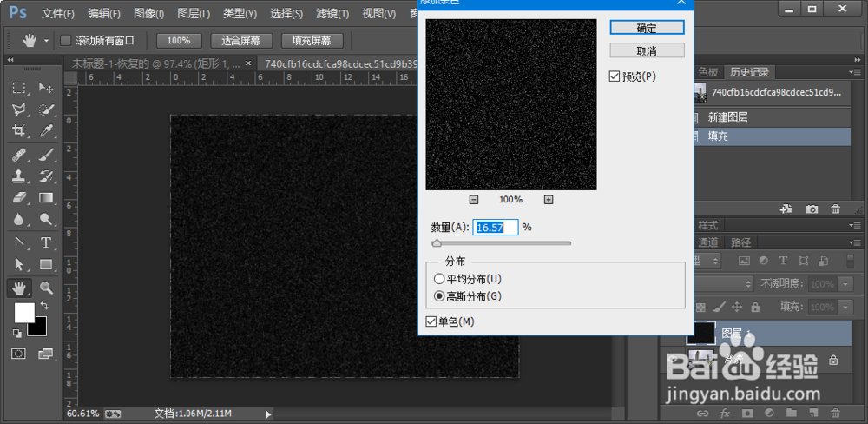Click 确定 to apply noise

(x=648, y=27)
